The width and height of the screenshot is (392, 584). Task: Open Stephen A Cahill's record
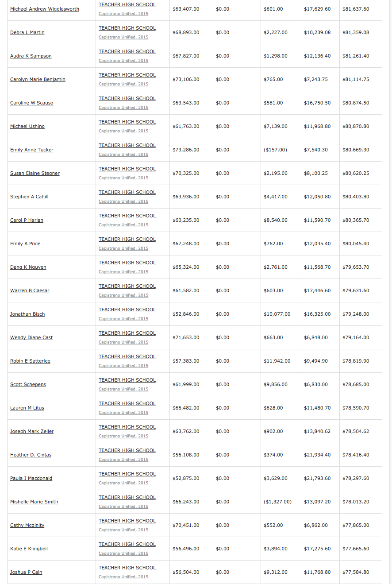(29, 197)
